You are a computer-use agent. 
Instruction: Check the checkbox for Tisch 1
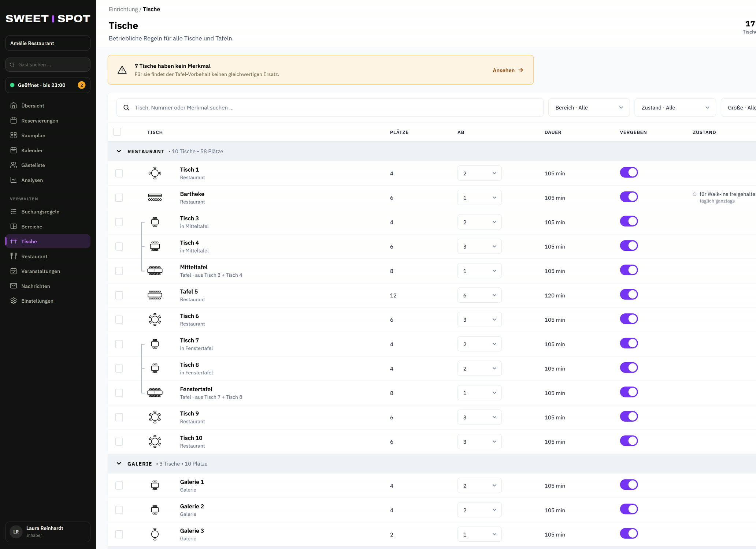point(119,173)
